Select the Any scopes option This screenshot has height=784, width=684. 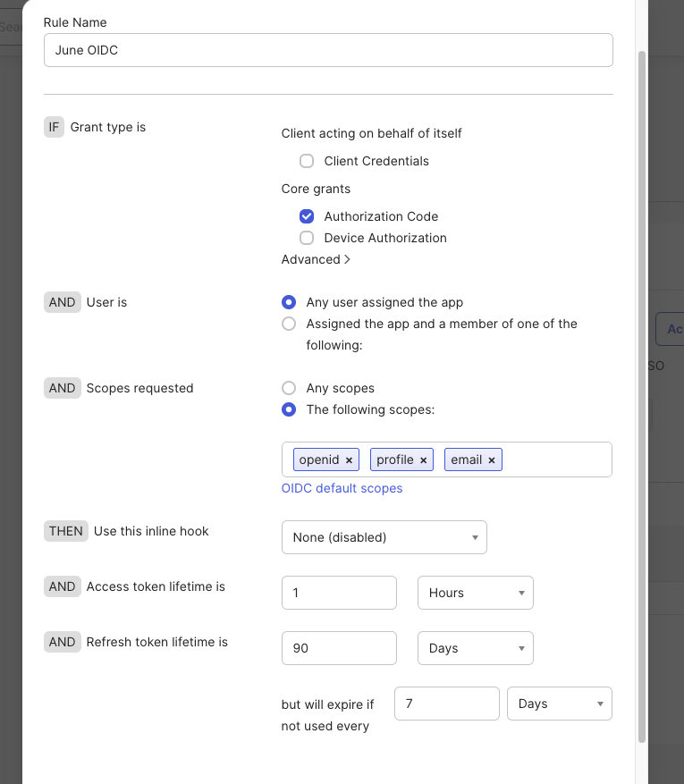288,388
